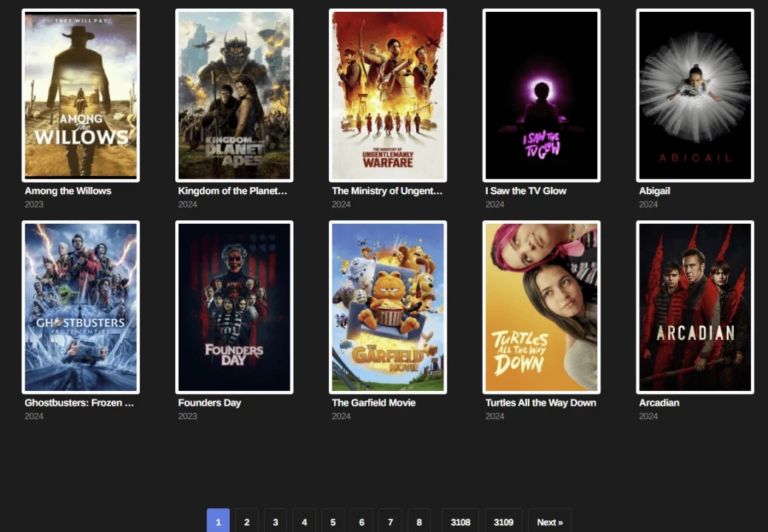The width and height of the screenshot is (768, 532).
Task: Click Turtles All the Way Down title link
Action: point(541,403)
